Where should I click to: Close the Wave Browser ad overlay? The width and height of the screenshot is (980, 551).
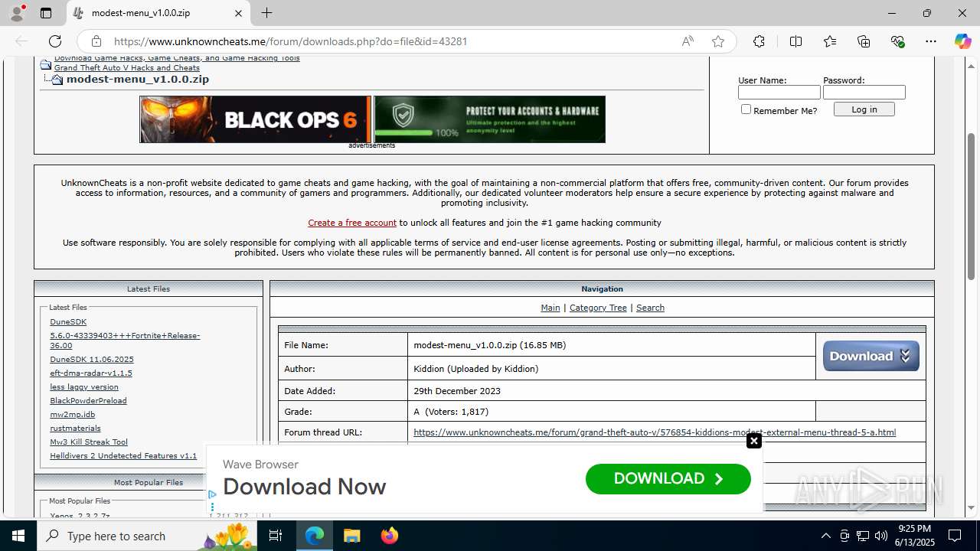[754, 441]
